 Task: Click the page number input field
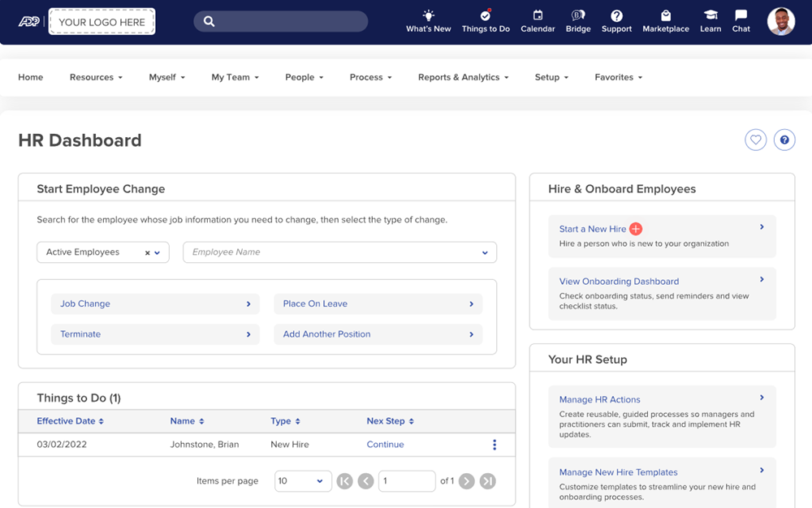(407, 481)
